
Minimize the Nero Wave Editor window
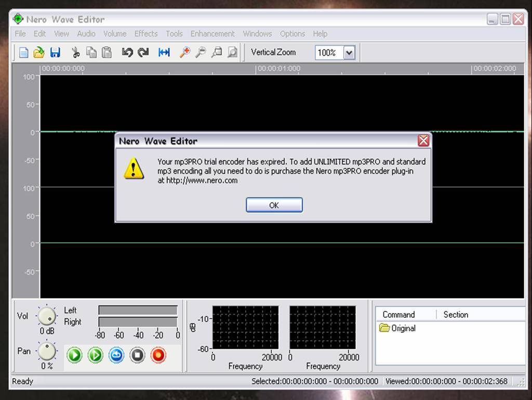coord(493,19)
